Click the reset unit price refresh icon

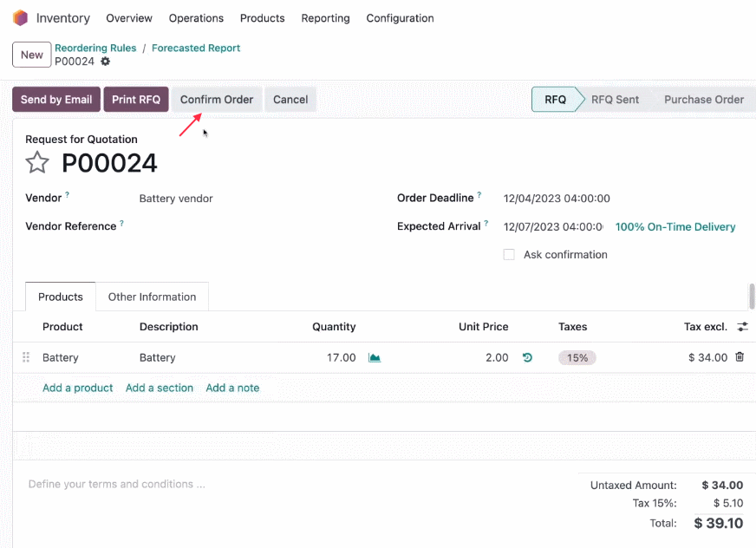point(527,357)
